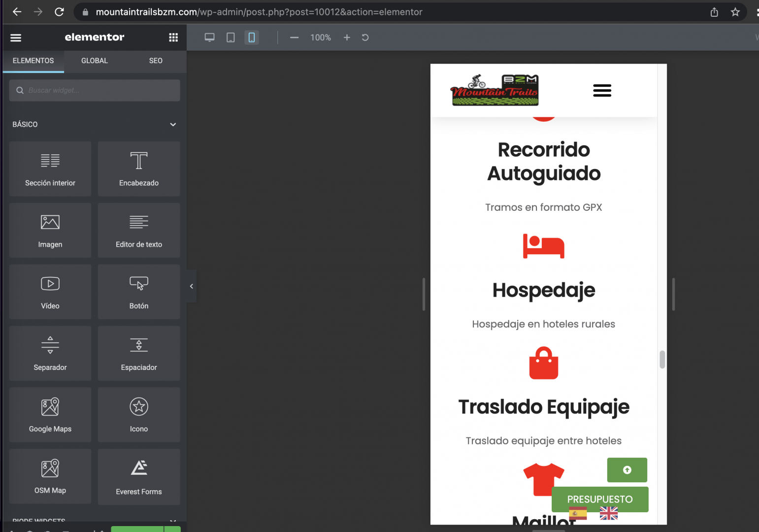
Task: Zoom in the preview with plus
Action: point(347,37)
